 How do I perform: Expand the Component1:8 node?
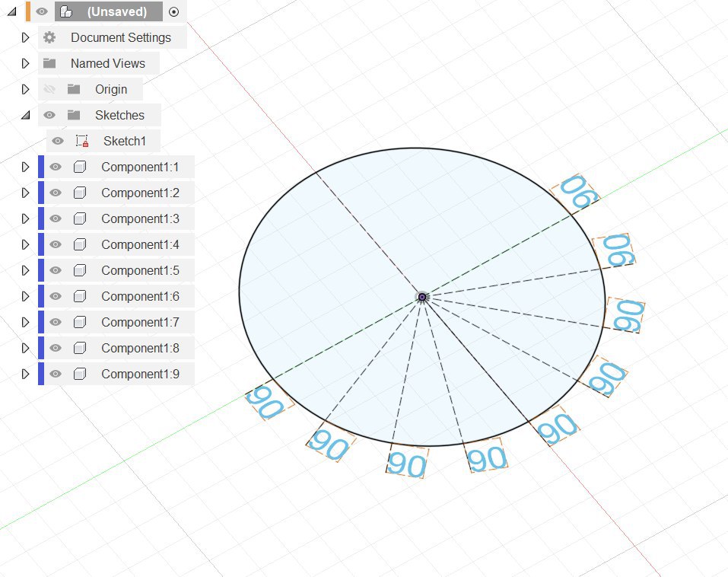pos(26,348)
